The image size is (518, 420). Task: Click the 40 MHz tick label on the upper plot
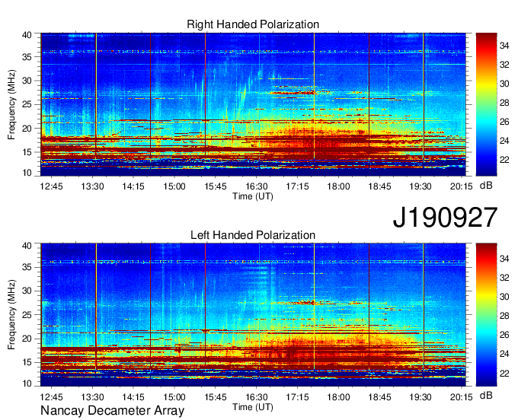coord(27,35)
